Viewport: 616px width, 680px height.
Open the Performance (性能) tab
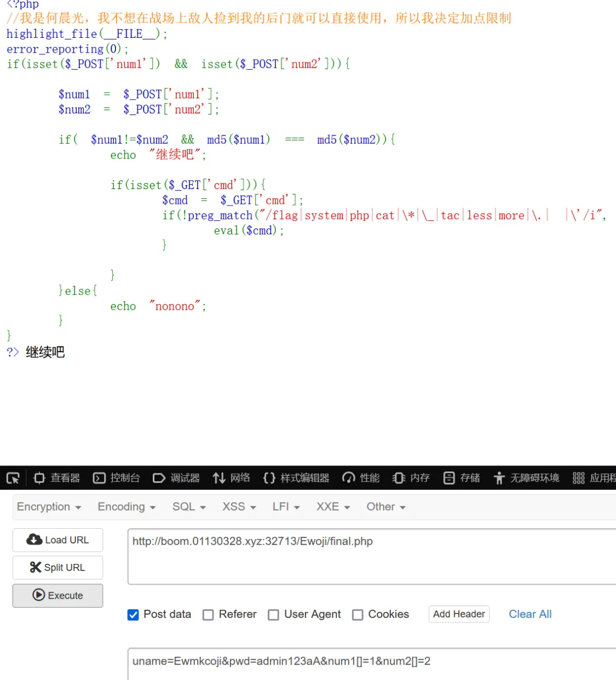[361, 478]
